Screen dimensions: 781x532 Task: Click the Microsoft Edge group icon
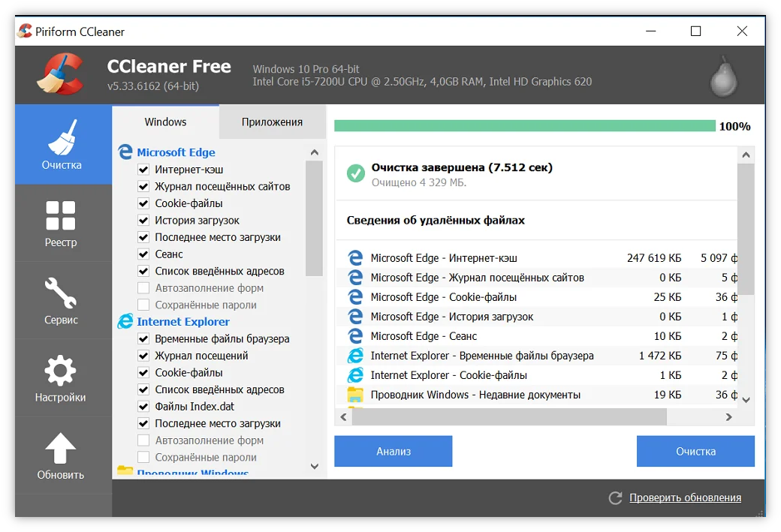[x=125, y=152]
